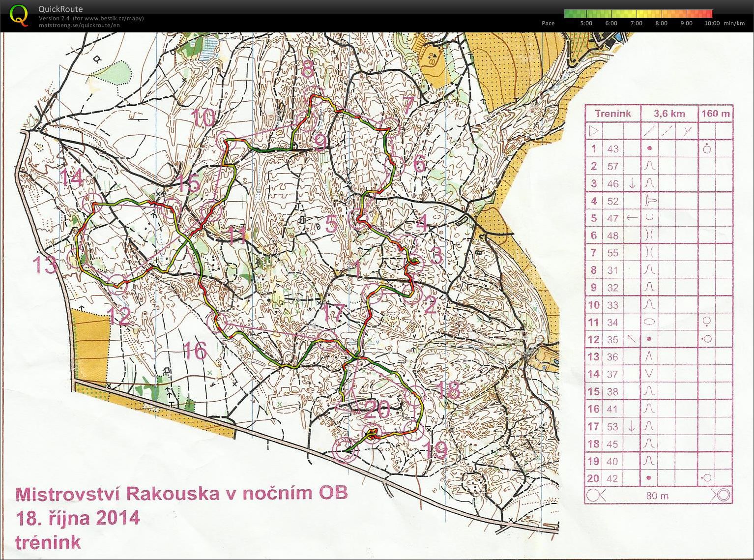This screenshot has height=560, width=754.
Task: Click the start triangle symbol in the control table
Action: (x=594, y=131)
